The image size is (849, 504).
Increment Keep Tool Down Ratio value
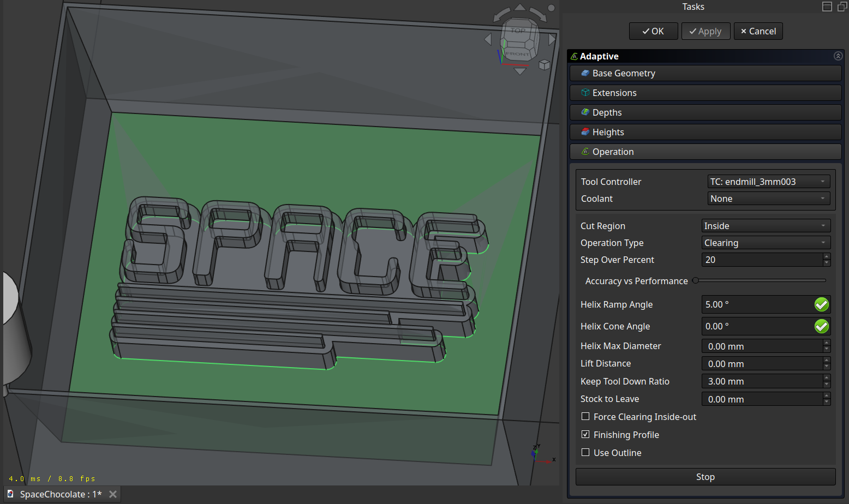coord(827,377)
